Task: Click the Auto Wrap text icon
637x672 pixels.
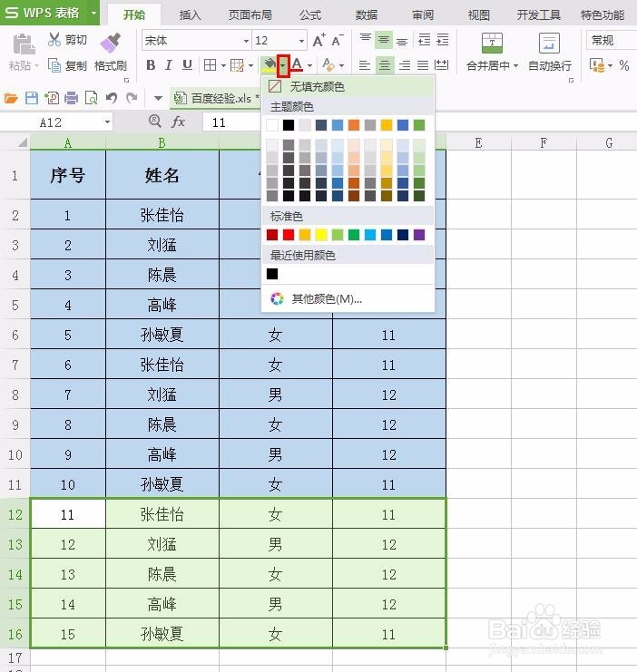Action: [549, 44]
